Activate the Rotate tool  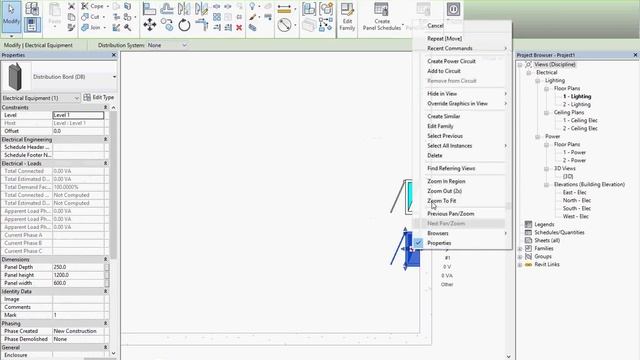[184, 25]
